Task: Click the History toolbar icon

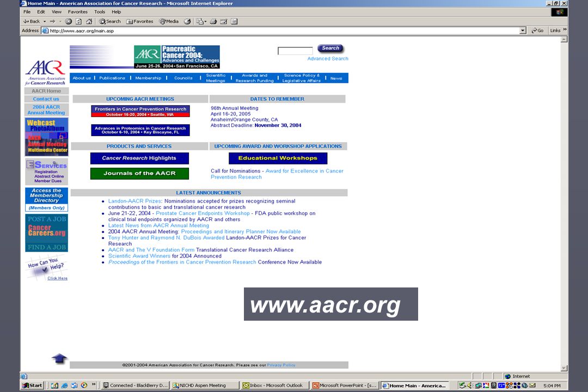Action: point(187,21)
